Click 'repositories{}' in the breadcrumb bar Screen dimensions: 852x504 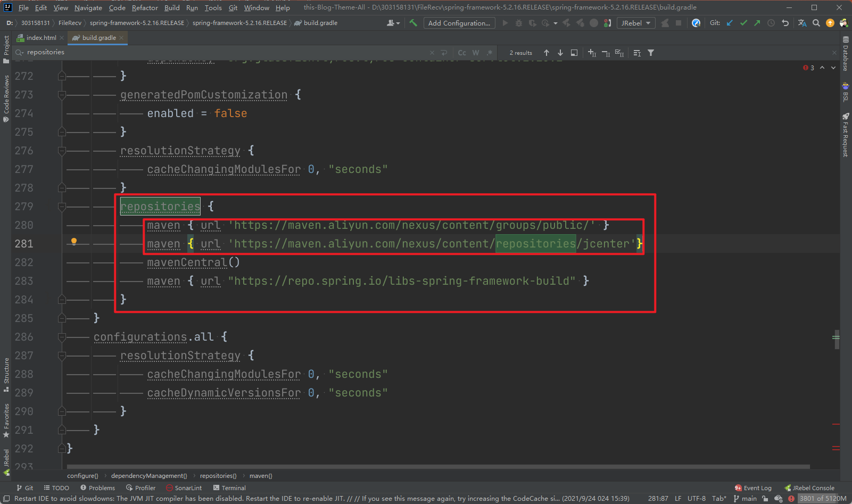coord(218,476)
